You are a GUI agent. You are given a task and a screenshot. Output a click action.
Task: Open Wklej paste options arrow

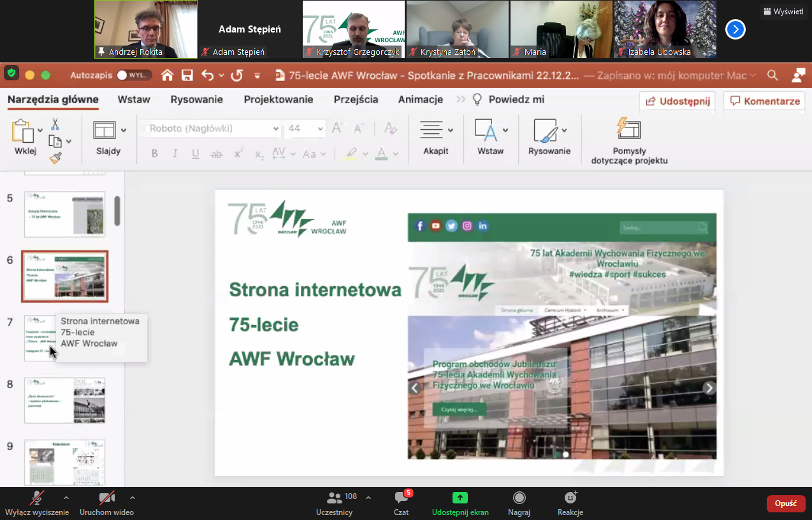40,131
